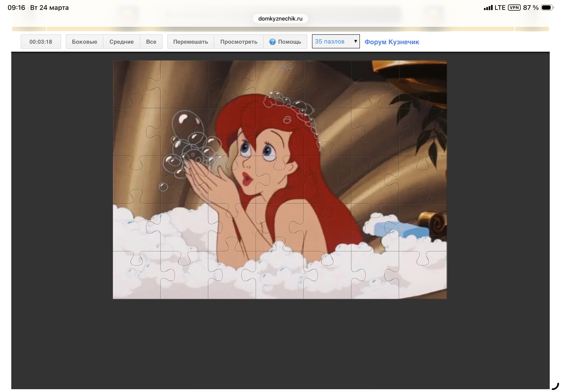
Task: Open the Помощь help button
Action: pyautogui.click(x=285, y=42)
